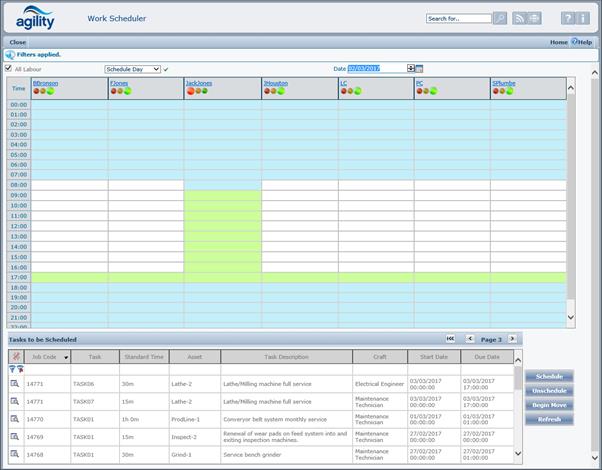Click the Search for input field

coord(458,18)
